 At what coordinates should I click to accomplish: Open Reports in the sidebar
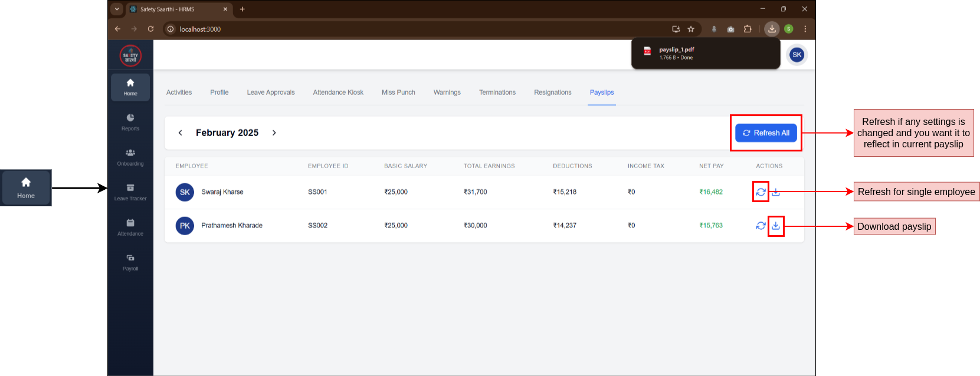point(130,121)
